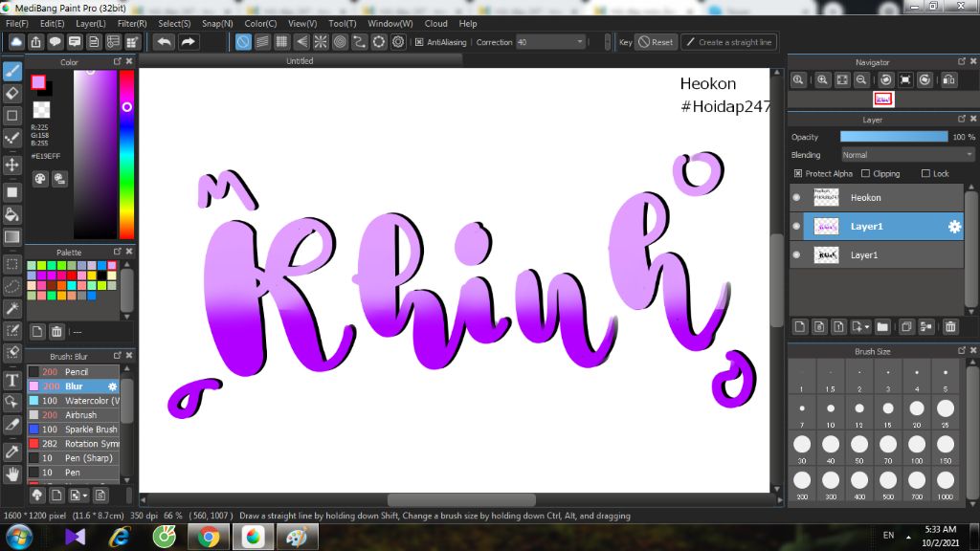Click the Reset key button
The height and width of the screenshot is (551, 980).
point(656,42)
